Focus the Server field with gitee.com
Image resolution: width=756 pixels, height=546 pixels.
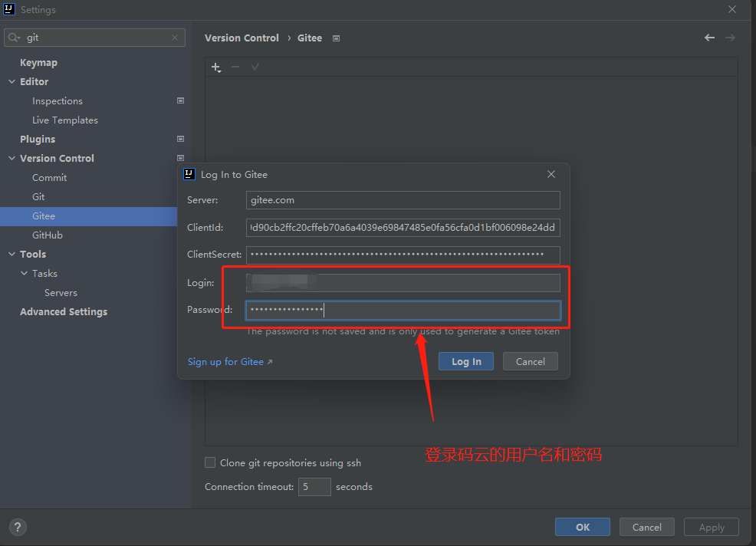[403, 200]
